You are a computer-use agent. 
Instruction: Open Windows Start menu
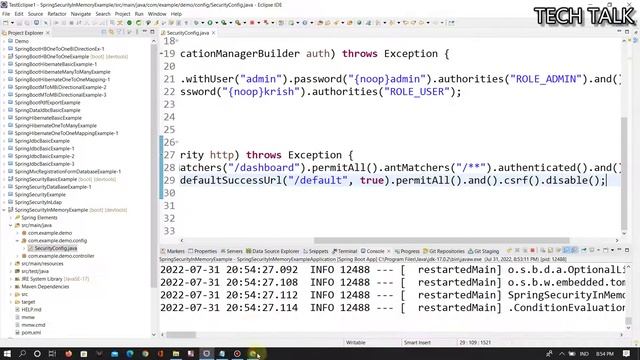point(7,353)
